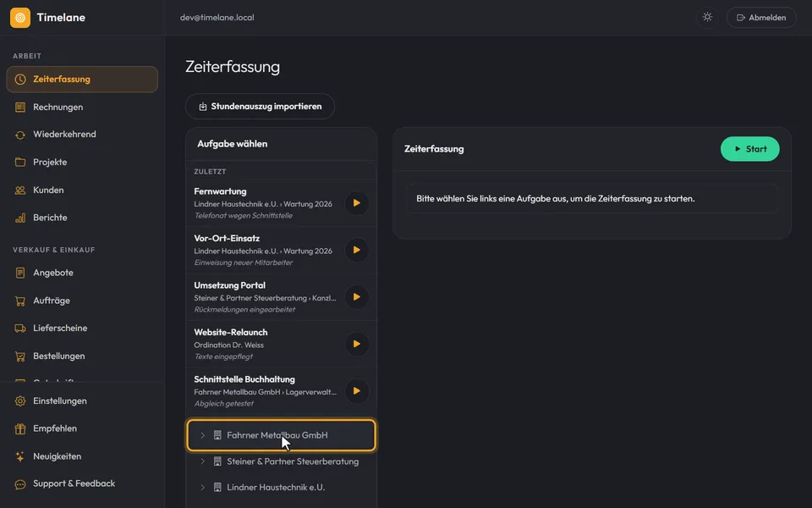Click the Steiner & Partner building icon
Screen dimensions: 812x508
pos(217,461)
